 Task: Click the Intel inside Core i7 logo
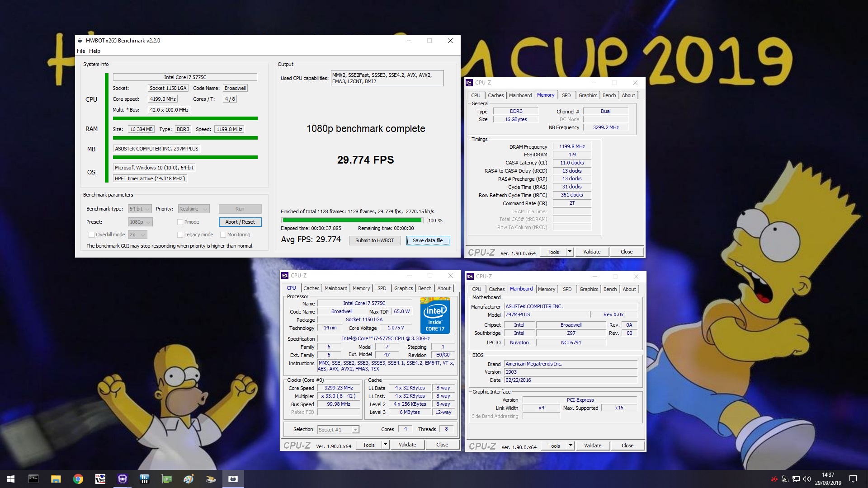click(x=435, y=315)
